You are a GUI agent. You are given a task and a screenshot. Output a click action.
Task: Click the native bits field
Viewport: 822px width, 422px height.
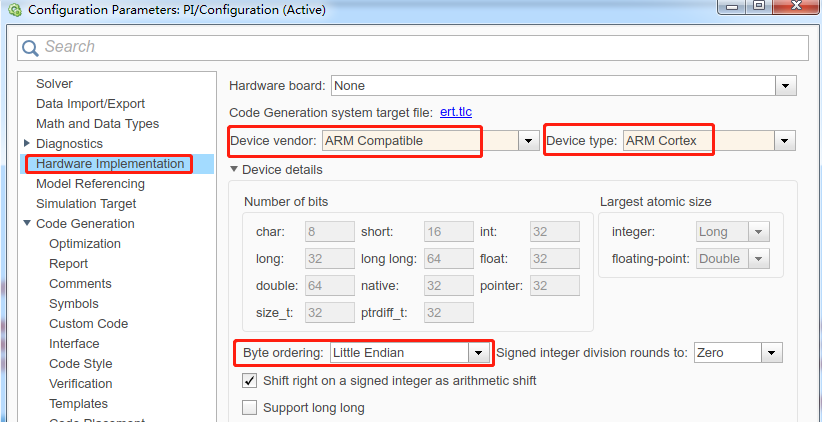pyautogui.click(x=449, y=286)
